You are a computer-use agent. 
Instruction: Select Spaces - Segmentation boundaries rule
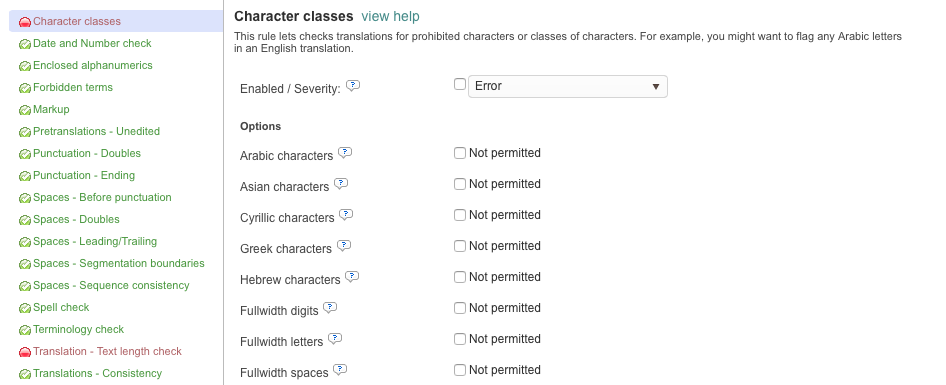click(119, 263)
